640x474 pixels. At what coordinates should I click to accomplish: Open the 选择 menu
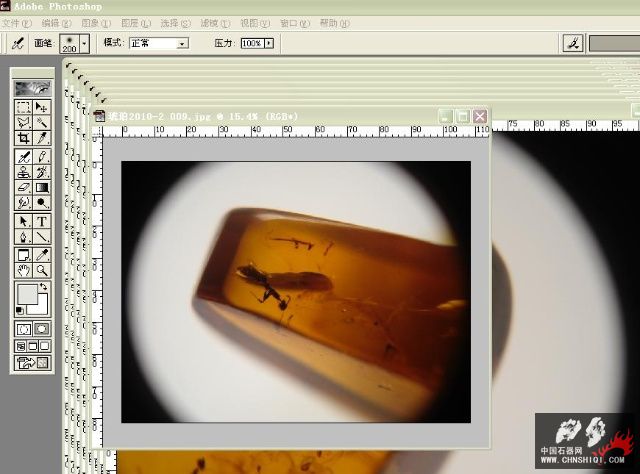(176, 24)
